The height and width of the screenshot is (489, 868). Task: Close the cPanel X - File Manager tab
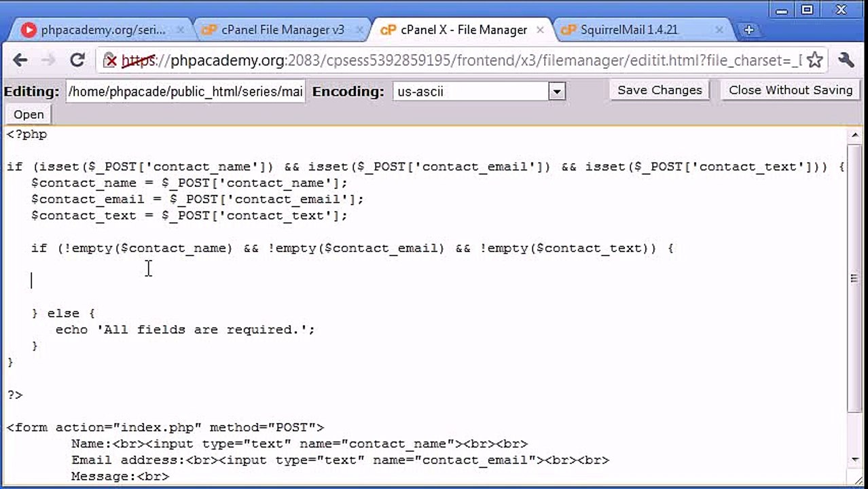pyautogui.click(x=540, y=30)
